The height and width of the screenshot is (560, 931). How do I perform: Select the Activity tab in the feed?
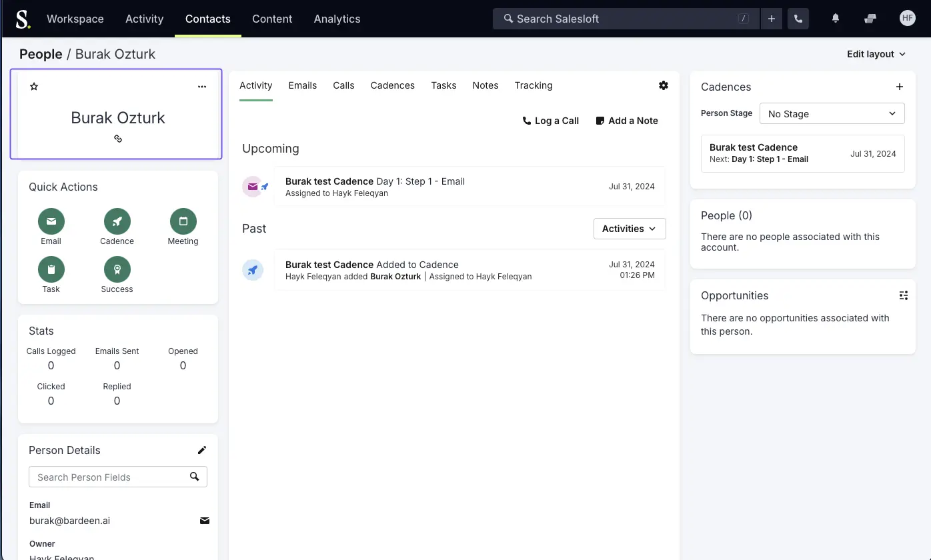[x=256, y=85]
